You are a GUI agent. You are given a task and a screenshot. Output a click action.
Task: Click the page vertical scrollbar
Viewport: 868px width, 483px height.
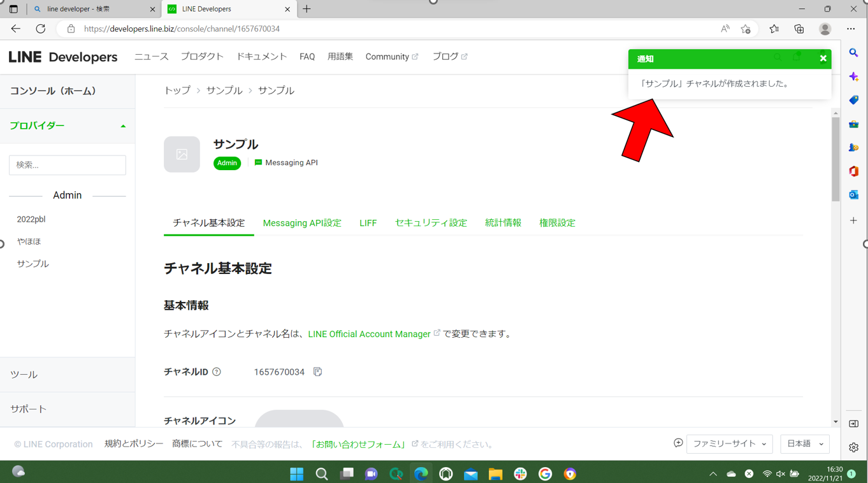pyautogui.click(x=836, y=159)
